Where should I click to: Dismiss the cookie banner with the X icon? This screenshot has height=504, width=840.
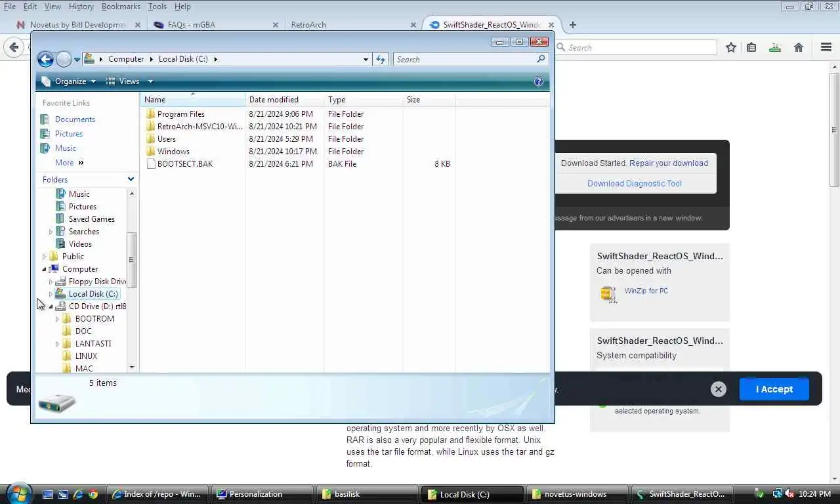719,389
